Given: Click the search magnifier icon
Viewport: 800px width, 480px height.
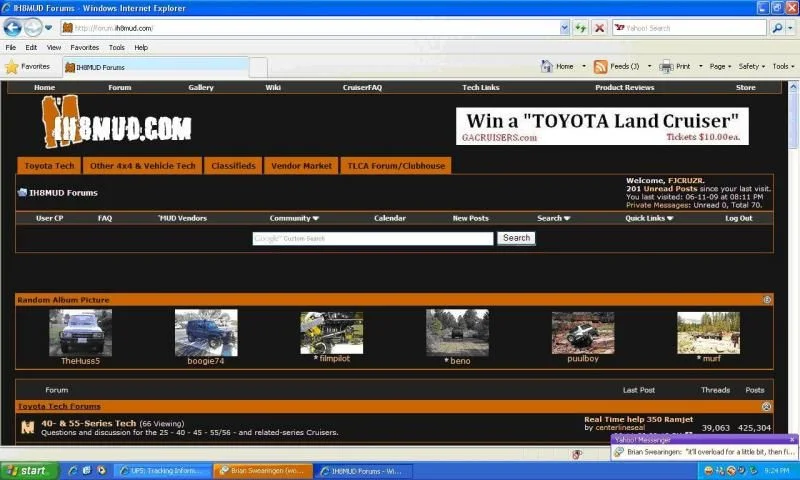Looking at the screenshot, I should pos(777,28).
